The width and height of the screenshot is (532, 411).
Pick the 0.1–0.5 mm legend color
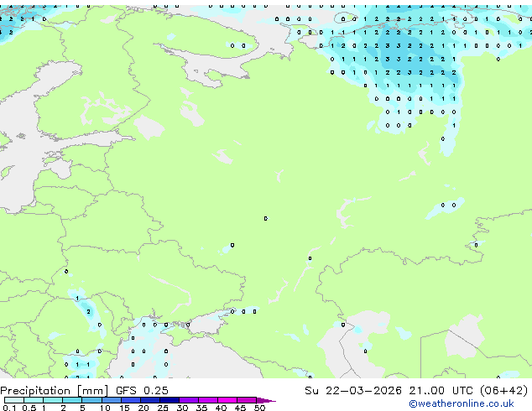(14, 400)
